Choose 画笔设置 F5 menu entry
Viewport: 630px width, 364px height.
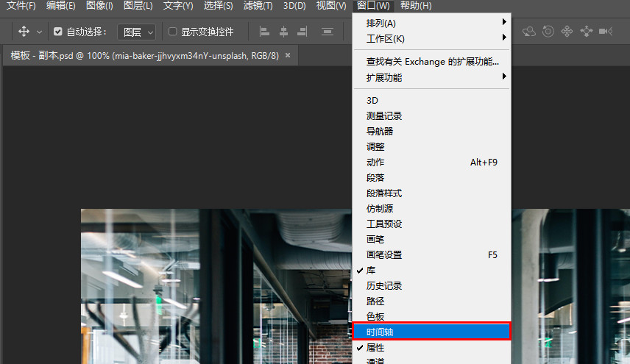431,255
